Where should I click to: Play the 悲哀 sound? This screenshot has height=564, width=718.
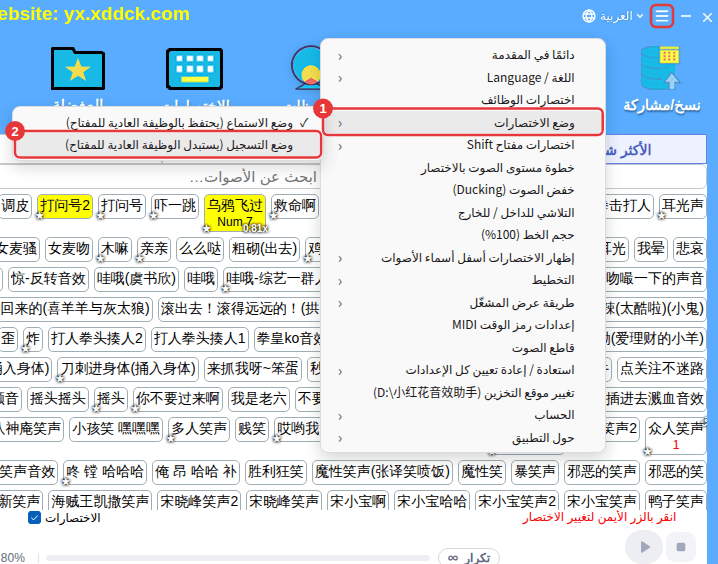tap(690, 249)
